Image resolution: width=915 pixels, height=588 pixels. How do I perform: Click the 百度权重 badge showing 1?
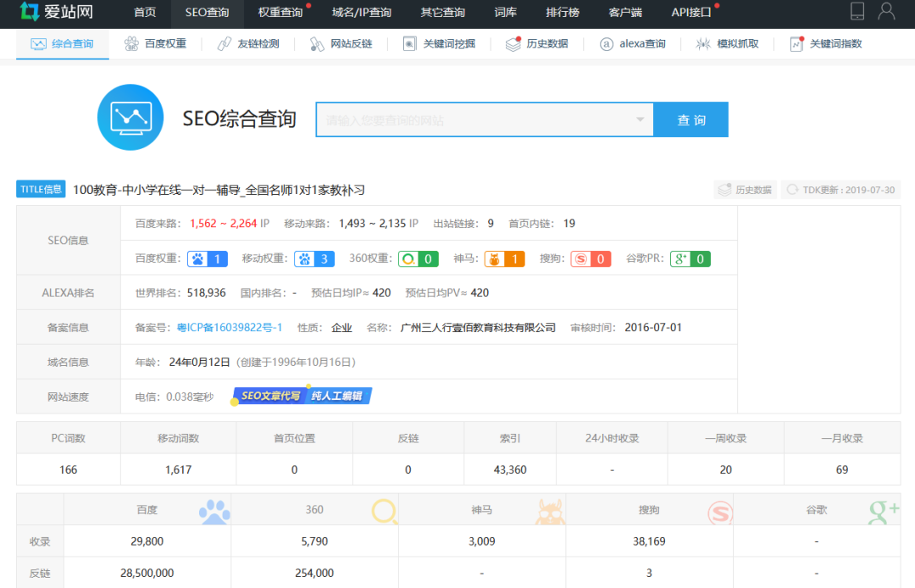click(x=208, y=259)
